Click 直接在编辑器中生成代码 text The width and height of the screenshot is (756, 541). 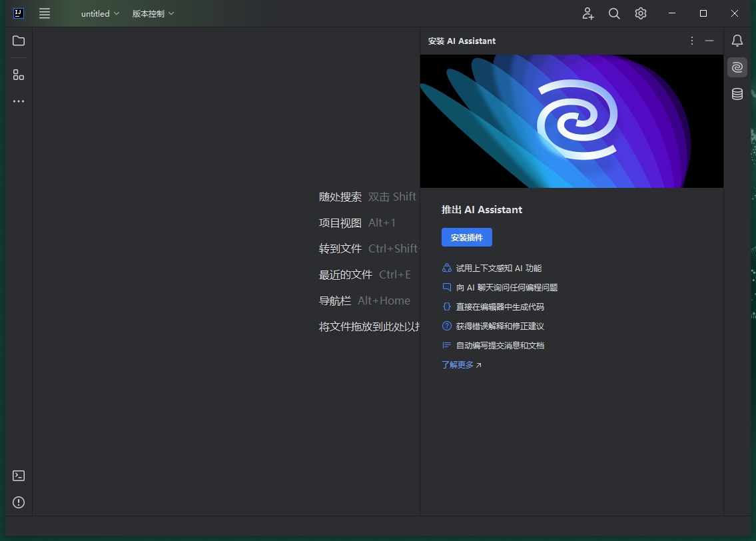tap(500, 306)
